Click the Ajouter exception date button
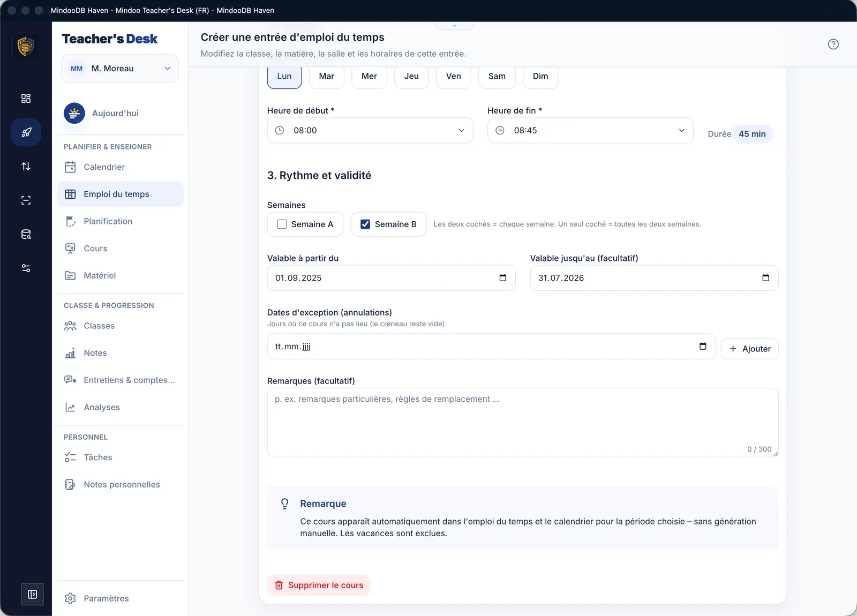Screen dimensions: 857x616 [749, 349]
